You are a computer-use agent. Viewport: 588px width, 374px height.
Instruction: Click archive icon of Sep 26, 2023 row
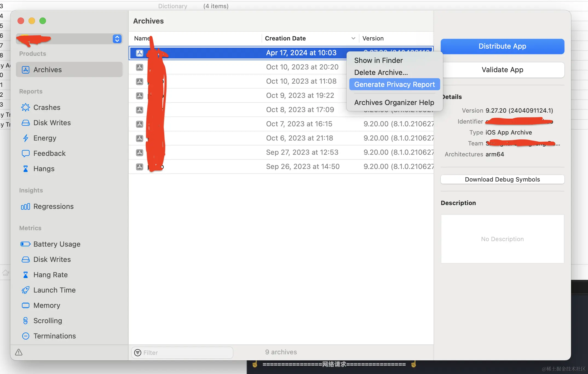tap(140, 167)
